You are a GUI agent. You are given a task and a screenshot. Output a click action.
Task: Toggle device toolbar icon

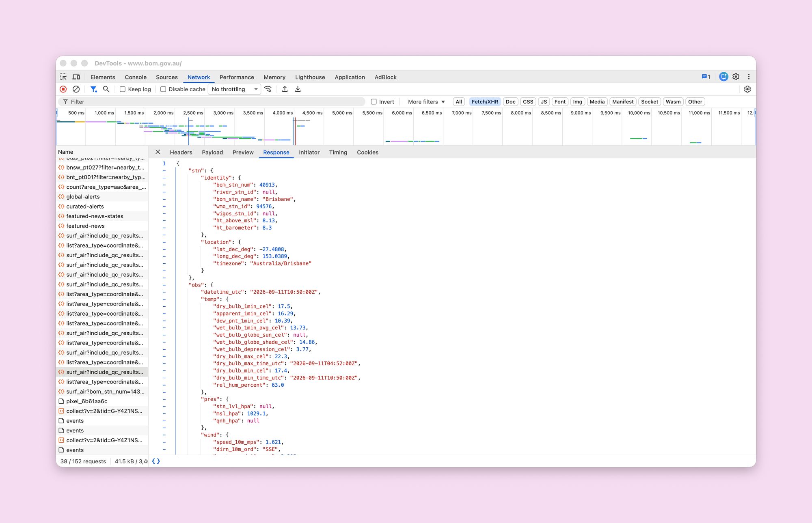pyautogui.click(x=76, y=77)
